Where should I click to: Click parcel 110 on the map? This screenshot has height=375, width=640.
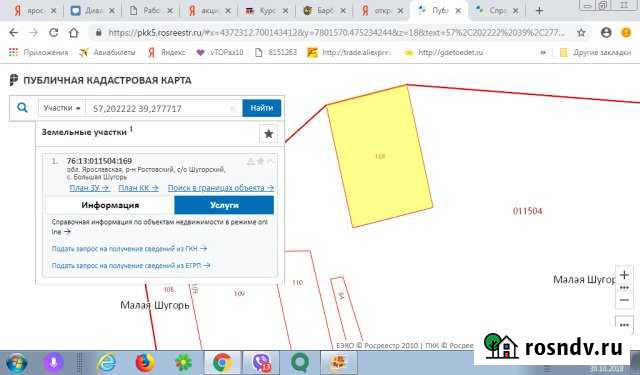[298, 282]
